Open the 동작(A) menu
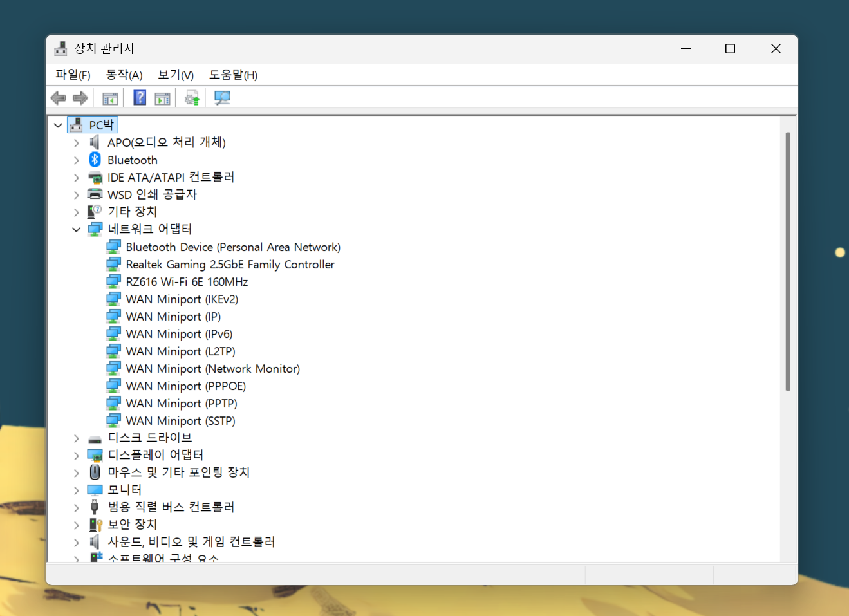 point(124,75)
